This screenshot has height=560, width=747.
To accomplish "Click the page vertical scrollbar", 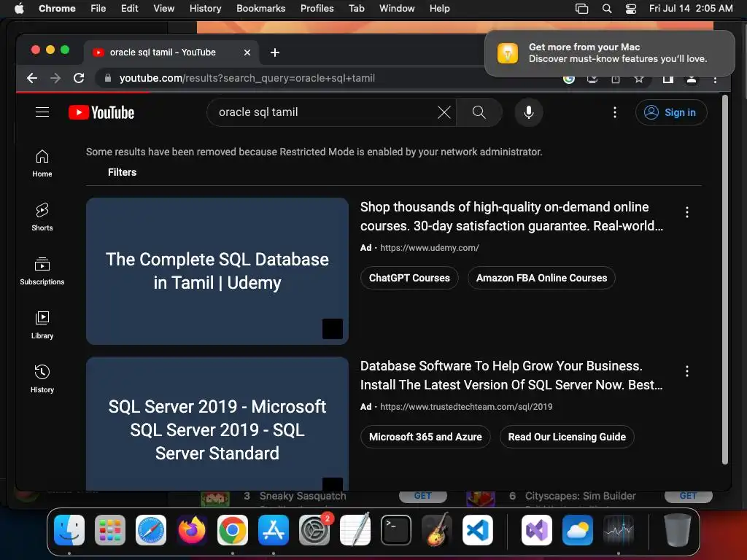I will pyautogui.click(x=724, y=280).
